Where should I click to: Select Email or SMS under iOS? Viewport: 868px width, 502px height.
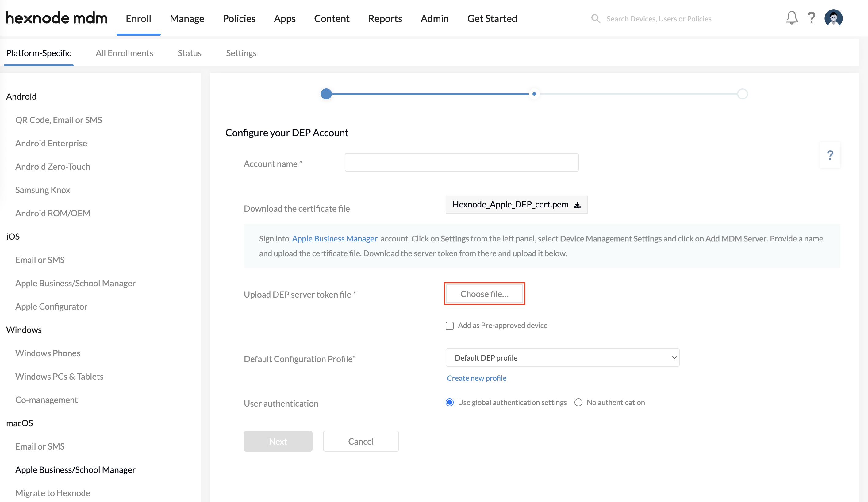coord(40,260)
